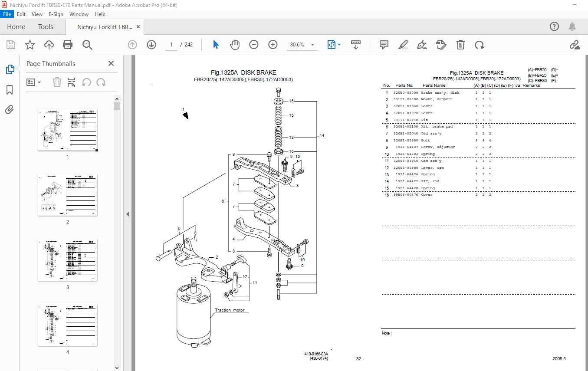
Task: Select the page 1 thumbnail
Action: pyautogui.click(x=68, y=130)
